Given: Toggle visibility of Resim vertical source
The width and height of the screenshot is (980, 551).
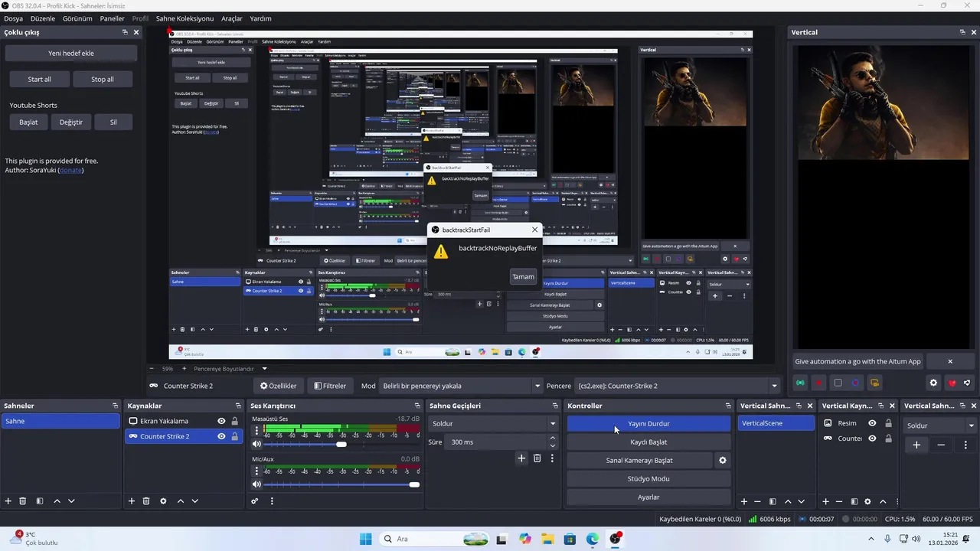Looking at the screenshot, I should coord(872,423).
